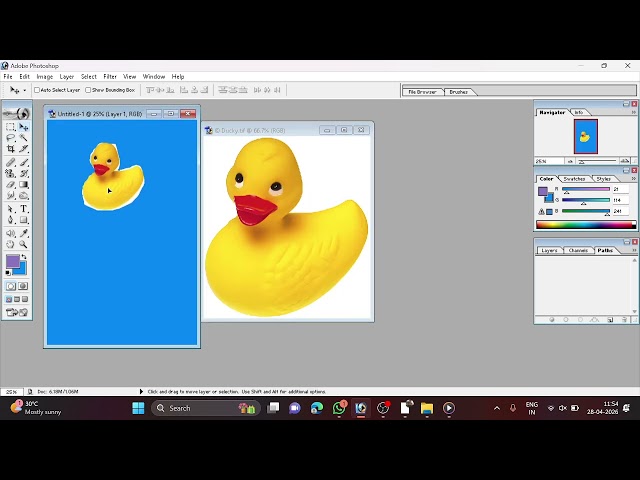Select the Gradient tool

click(x=24, y=184)
